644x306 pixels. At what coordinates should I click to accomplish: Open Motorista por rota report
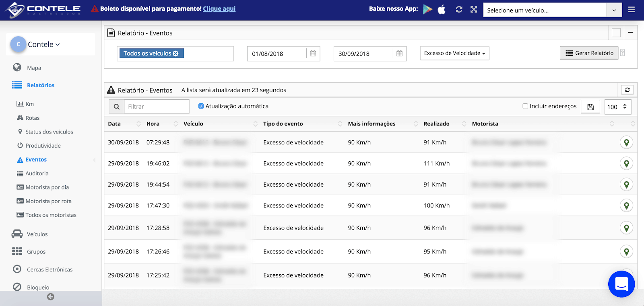48,201
